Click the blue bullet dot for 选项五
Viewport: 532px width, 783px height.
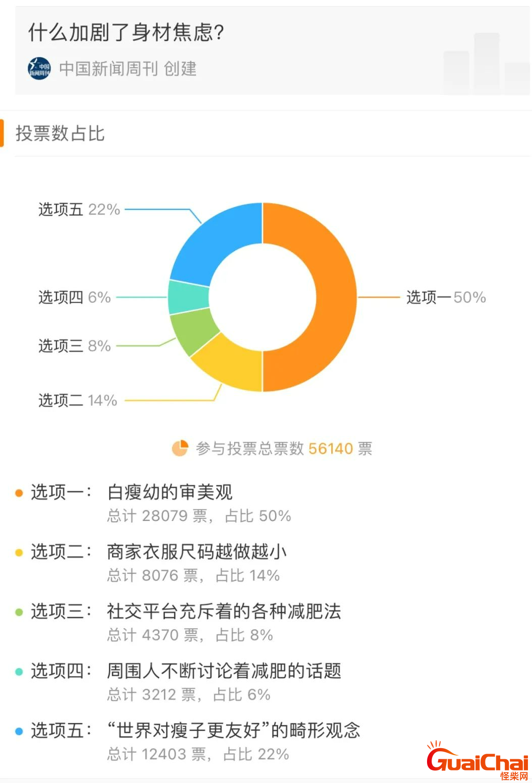[19, 731]
